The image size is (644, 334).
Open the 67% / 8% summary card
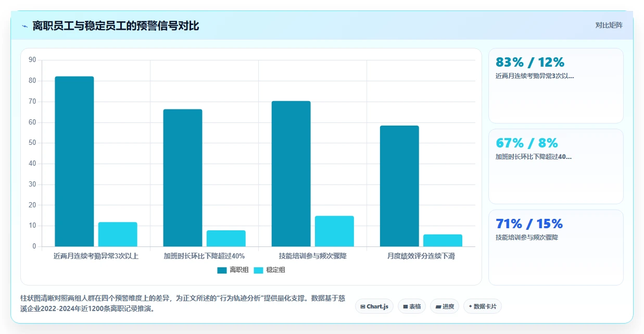[x=555, y=166]
